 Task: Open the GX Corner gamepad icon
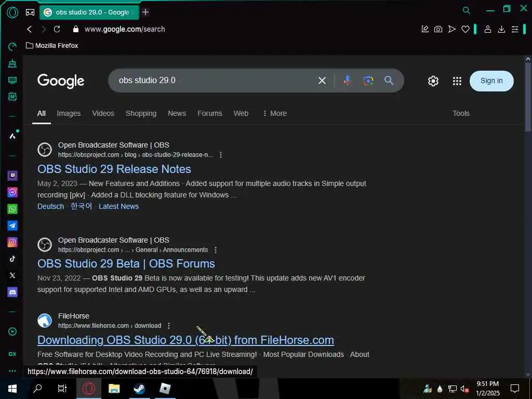pyautogui.click(x=30, y=12)
